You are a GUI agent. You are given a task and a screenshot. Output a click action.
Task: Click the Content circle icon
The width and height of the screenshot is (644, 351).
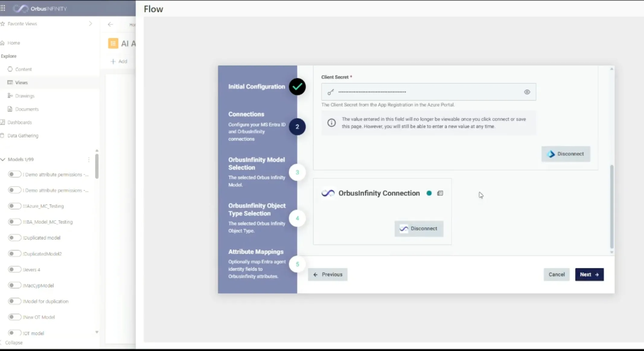(x=10, y=69)
